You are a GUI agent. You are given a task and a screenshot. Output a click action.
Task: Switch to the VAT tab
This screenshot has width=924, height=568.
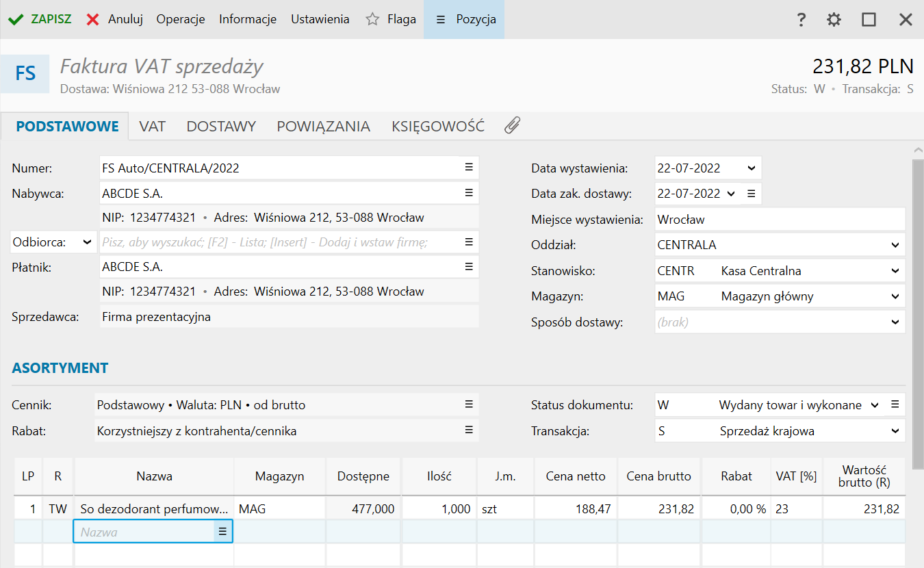coord(152,126)
